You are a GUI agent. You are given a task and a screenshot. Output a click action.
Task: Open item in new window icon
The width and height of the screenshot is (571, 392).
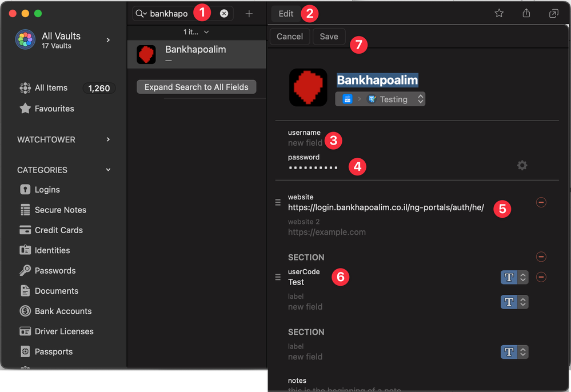[553, 13]
